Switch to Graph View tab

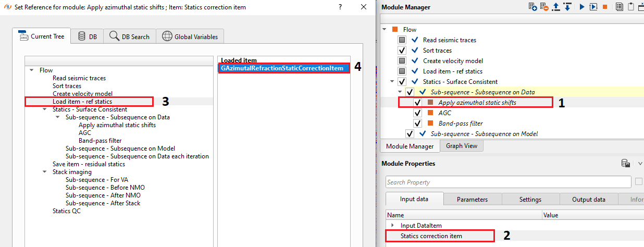pyautogui.click(x=462, y=146)
